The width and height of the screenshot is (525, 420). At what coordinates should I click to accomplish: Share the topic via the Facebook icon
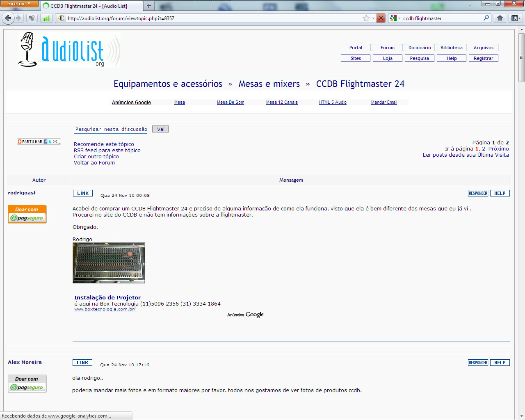point(46,142)
